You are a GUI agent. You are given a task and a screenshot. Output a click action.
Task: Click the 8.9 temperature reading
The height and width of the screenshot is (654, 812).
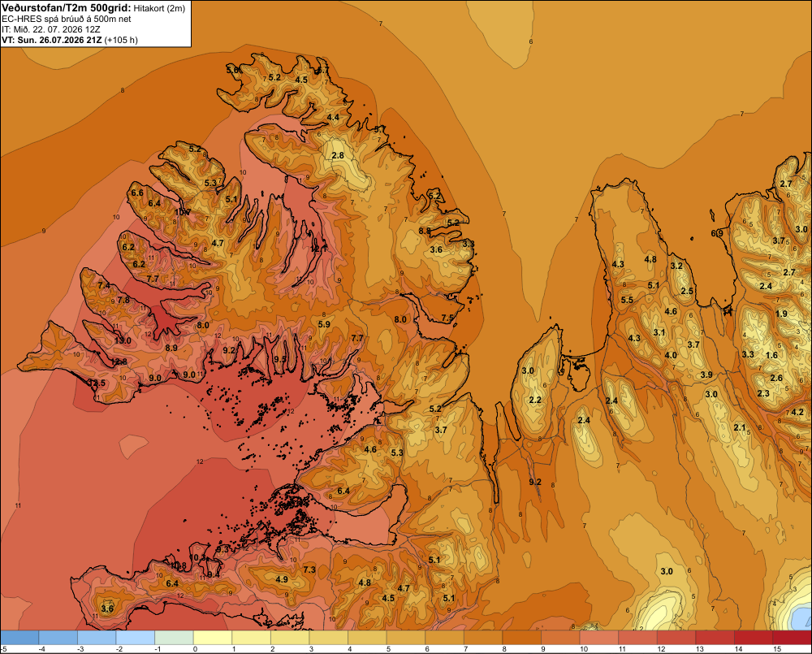(x=171, y=348)
